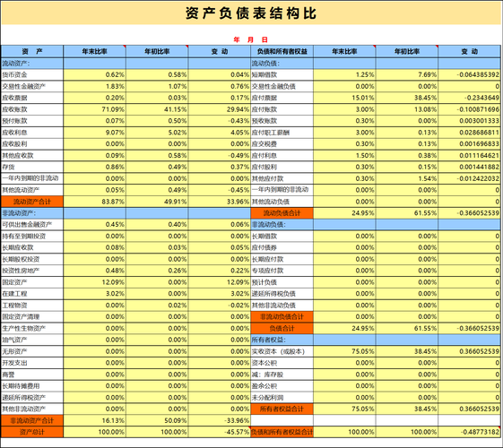Screen dimensions: 503x448
Task: Select the 41.15% cell
Action: click(x=157, y=109)
